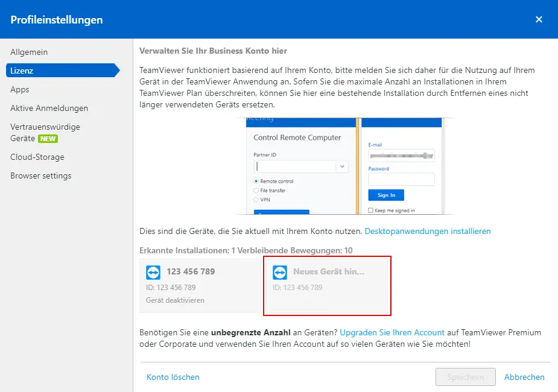The image size is (558, 392).
Task: Click the green NEW badge
Action: pos(48,139)
